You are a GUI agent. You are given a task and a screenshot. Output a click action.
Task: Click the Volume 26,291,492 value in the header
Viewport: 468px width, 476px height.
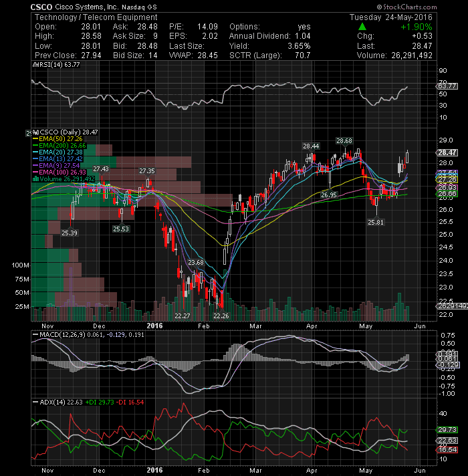(x=412, y=55)
